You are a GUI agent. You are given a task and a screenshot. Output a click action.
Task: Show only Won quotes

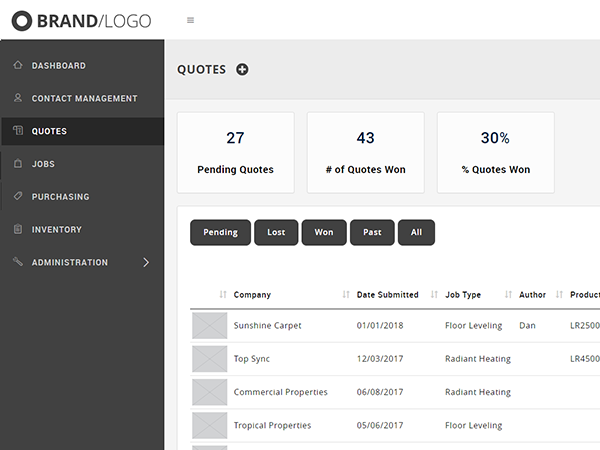[324, 232]
